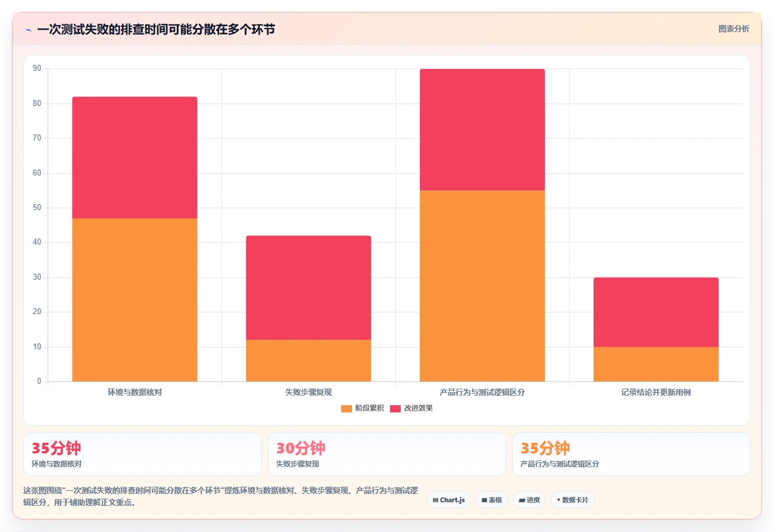Toggle the 阶段累积 legend swatch

[347, 408]
